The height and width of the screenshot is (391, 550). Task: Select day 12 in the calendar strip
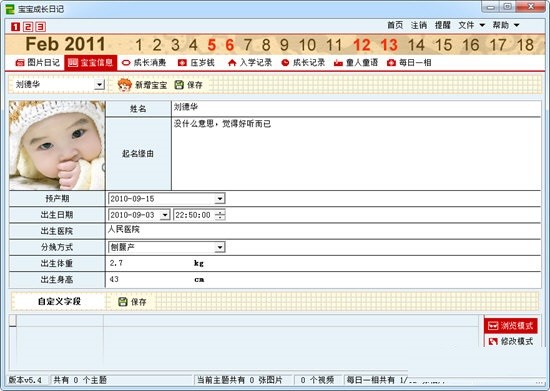362,45
